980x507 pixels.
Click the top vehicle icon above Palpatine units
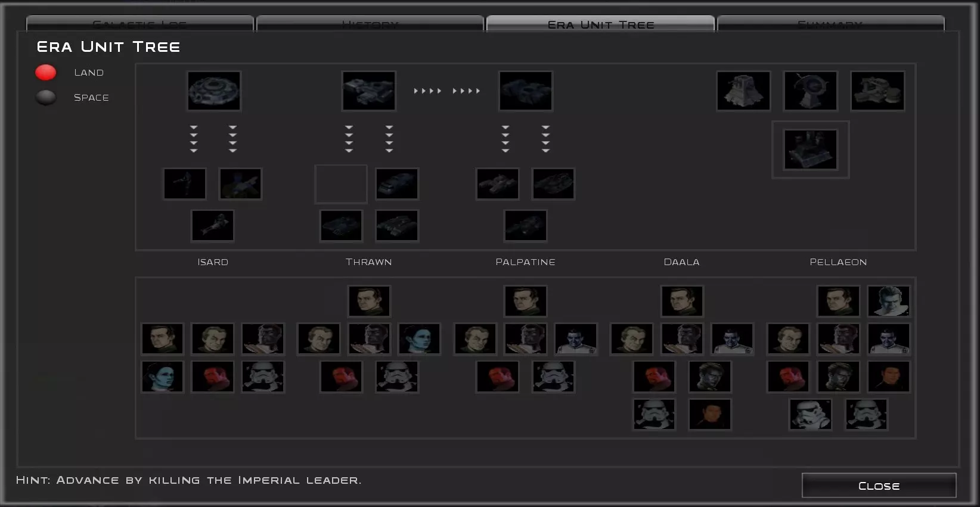pos(526,91)
